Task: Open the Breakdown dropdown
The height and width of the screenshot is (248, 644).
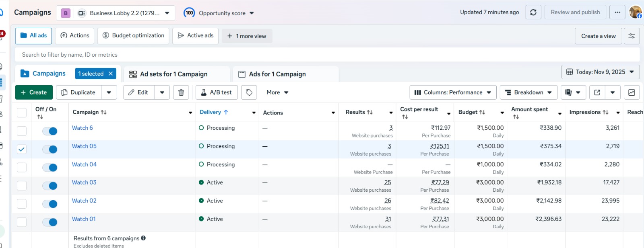Action: 528,92
